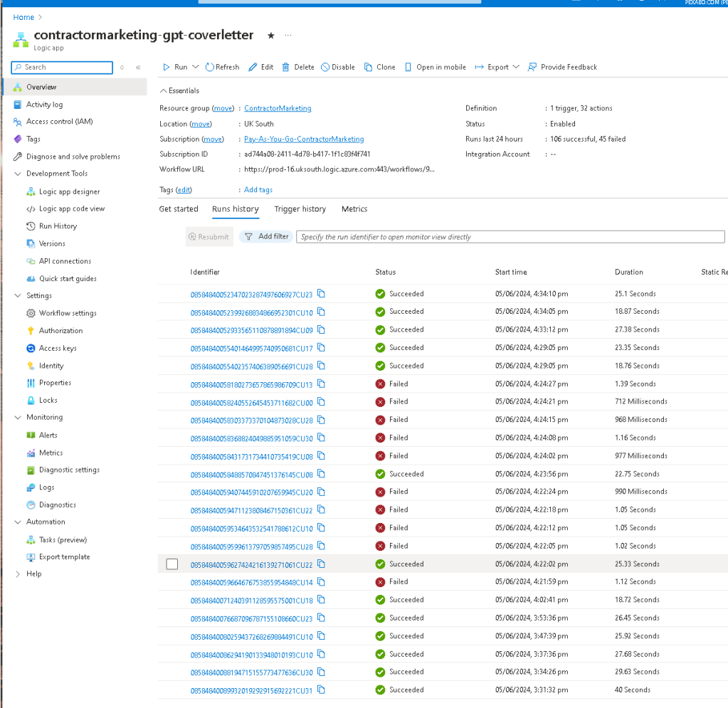728x708 pixels.
Task: Collapse the Settings section
Action: tap(18, 296)
